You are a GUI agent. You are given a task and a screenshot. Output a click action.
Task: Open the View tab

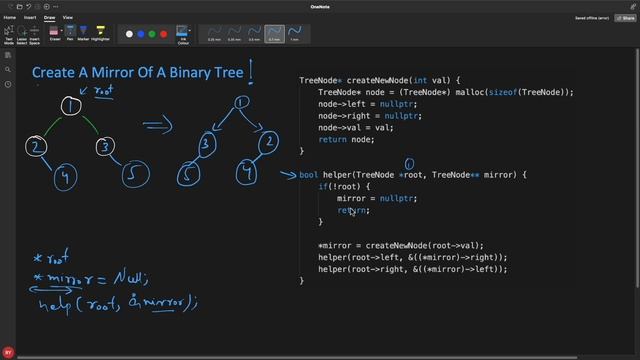click(x=68, y=18)
